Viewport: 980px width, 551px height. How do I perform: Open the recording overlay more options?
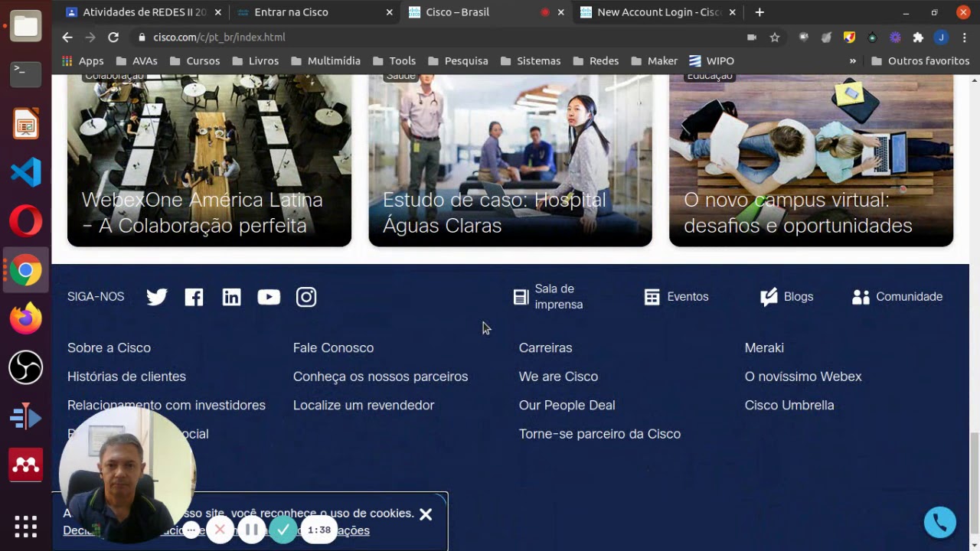point(191,530)
